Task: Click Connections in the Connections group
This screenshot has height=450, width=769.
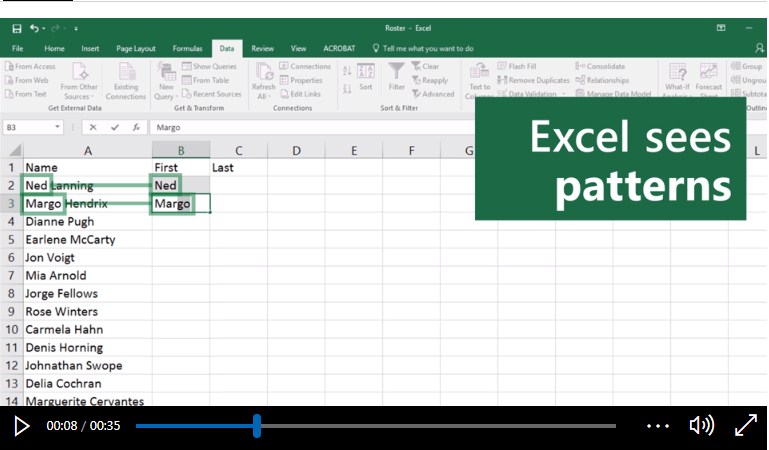Action: 305,66
